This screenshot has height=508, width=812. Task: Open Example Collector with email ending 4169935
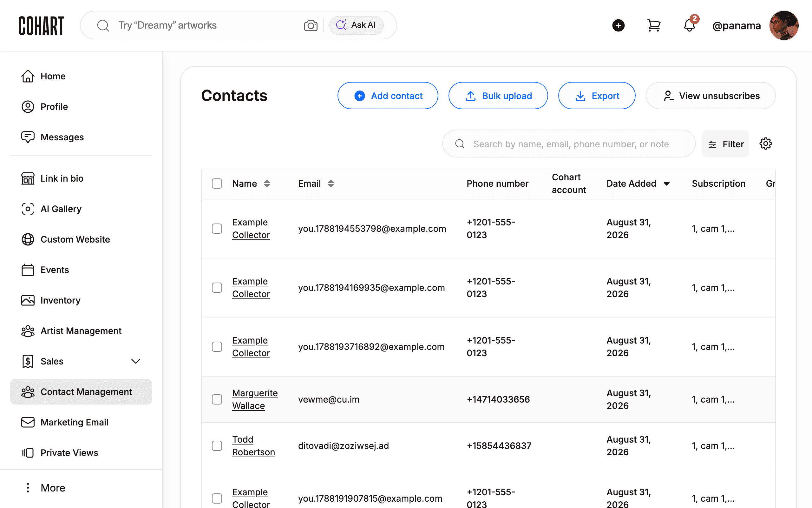click(x=251, y=288)
